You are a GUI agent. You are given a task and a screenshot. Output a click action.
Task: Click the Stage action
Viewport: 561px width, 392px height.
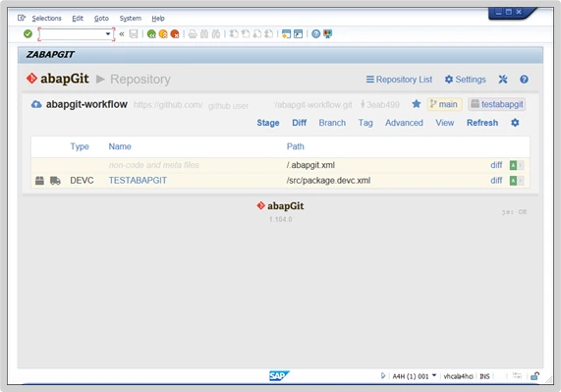point(268,123)
